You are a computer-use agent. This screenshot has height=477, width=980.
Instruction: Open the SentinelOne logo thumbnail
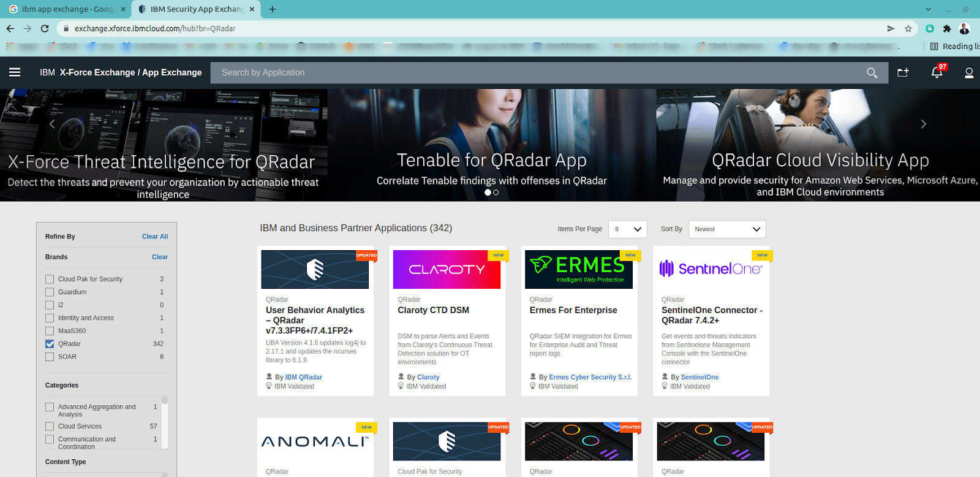click(x=710, y=269)
